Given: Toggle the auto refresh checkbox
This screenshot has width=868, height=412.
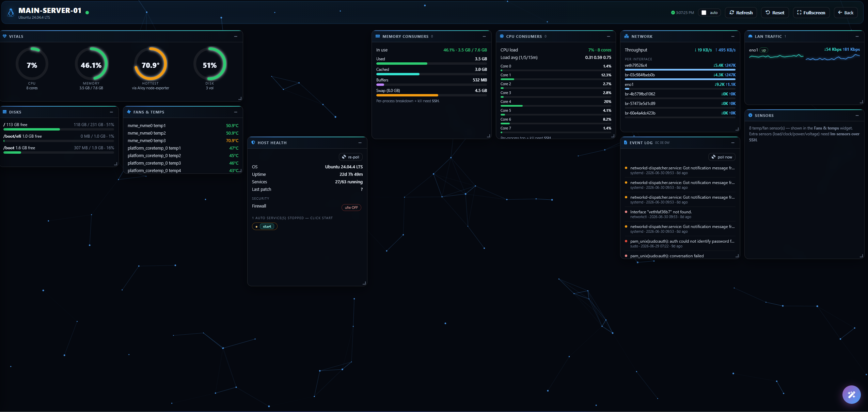Looking at the screenshot, I should click(704, 13).
